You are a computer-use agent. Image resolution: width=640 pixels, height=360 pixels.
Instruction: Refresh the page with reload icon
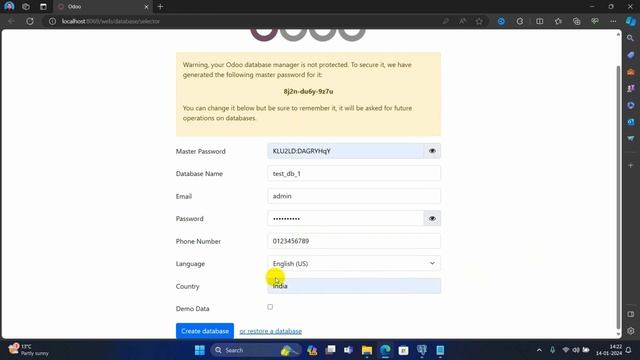pos(30,21)
